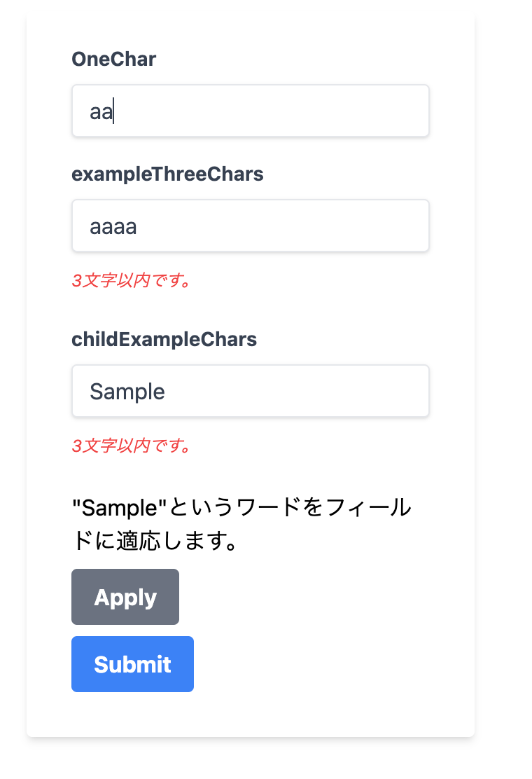The height and width of the screenshot is (779, 532).
Task: Submit the validation form
Action: pyautogui.click(x=132, y=664)
